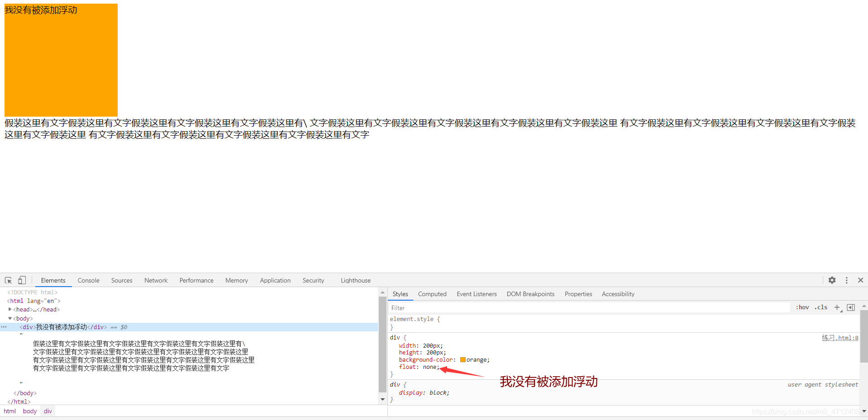Click the Styles pane scroll up arrow
This screenshot has height=420, width=868.
pos(864,306)
